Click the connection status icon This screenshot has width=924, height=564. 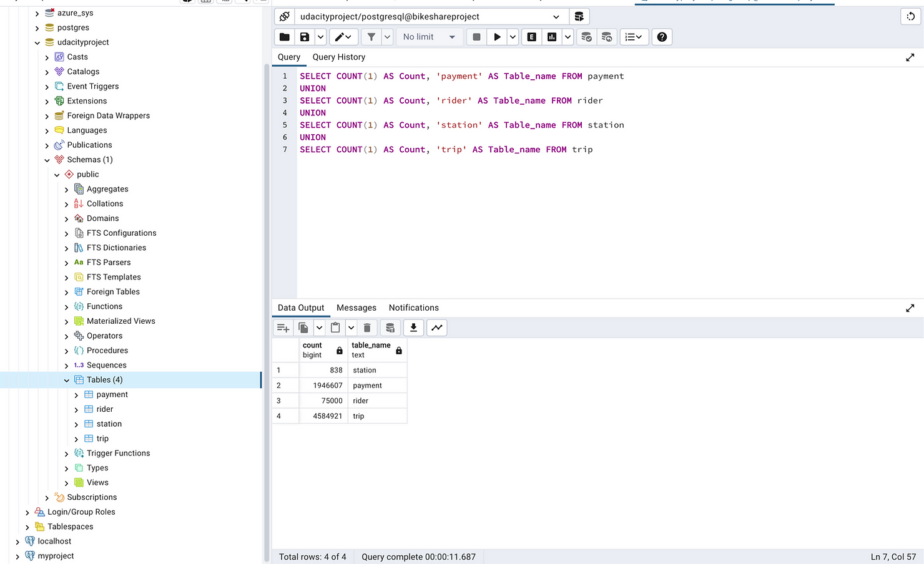click(284, 16)
